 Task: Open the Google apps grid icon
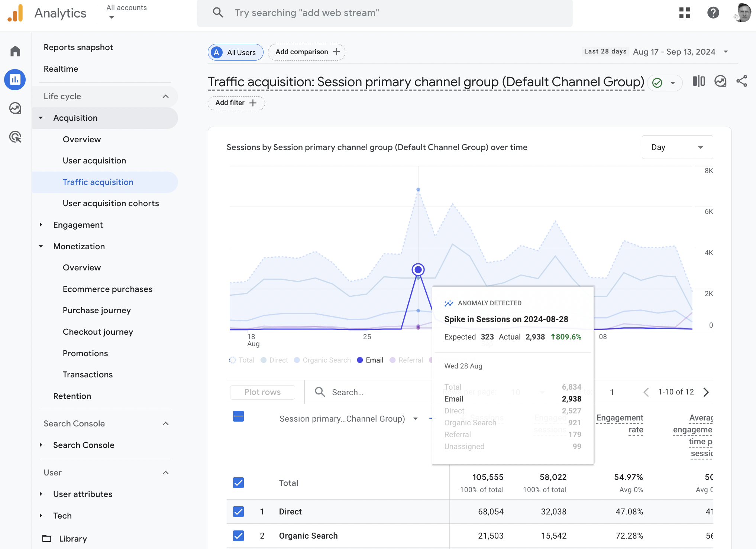pyautogui.click(x=685, y=13)
